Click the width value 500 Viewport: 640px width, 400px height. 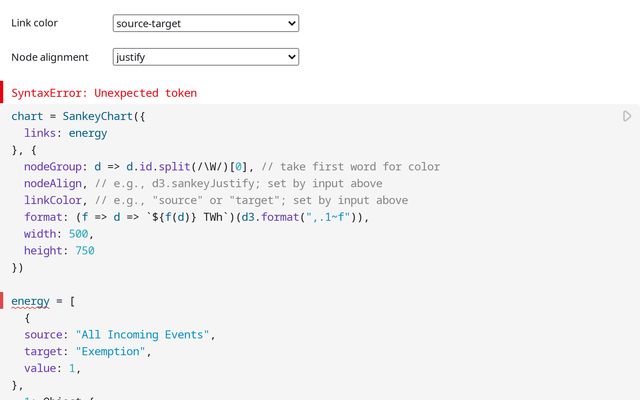tap(81, 234)
